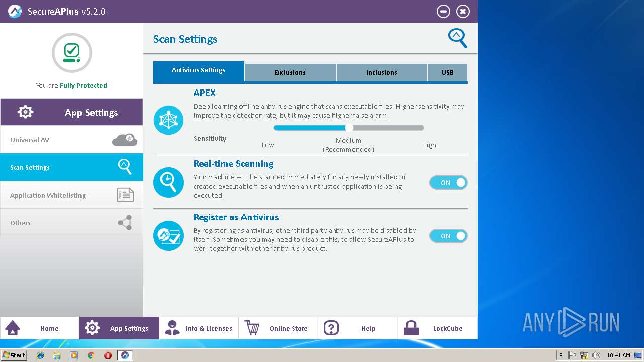This screenshot has height=362, width=644.
Task: Click the APEX section heading
Action: click(205, 93)
